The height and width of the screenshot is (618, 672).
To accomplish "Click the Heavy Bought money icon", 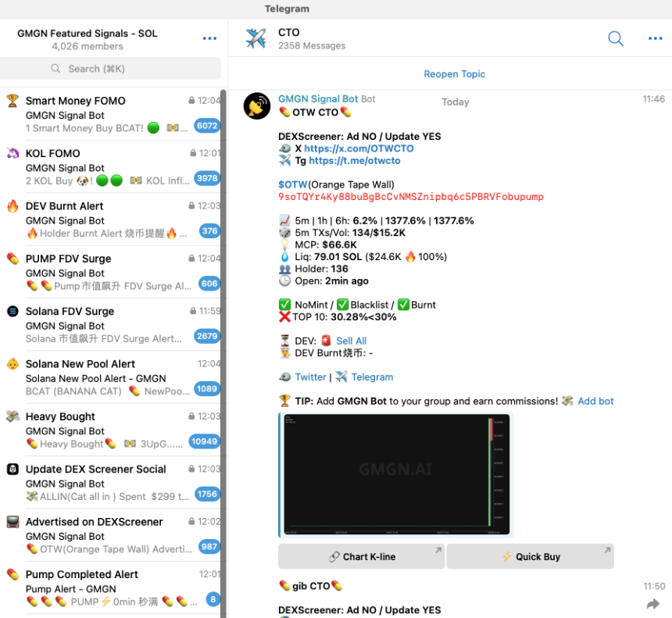I will 13,416.
